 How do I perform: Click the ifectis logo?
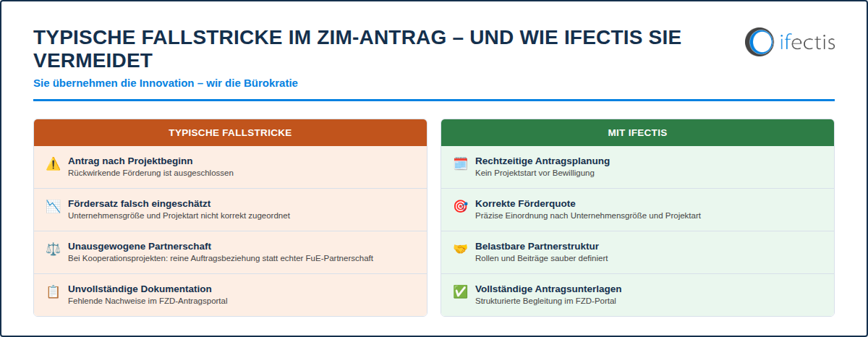790,41
